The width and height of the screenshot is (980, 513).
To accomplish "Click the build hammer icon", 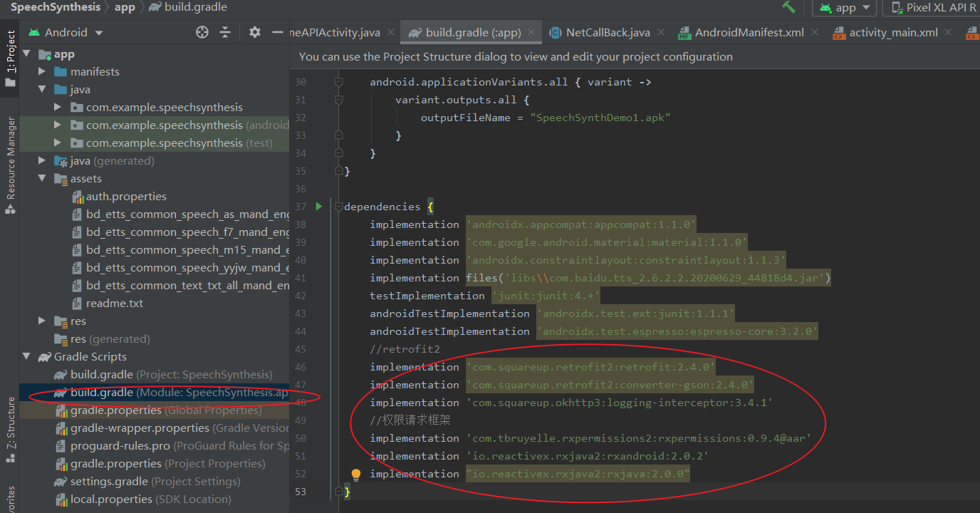I will click(x=788, y=6).
